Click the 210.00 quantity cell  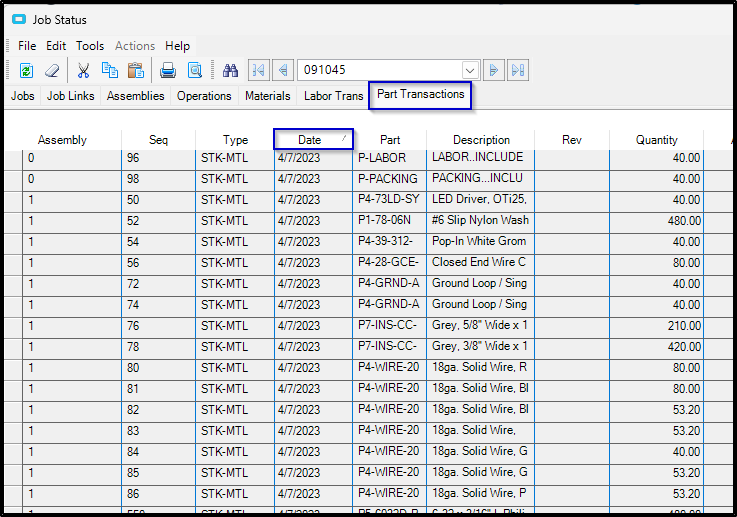[656, 326]
